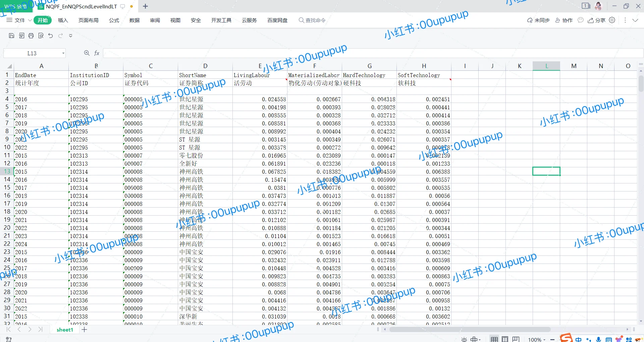Click the 协作 collaborate button
Viewport: 644px width, 342px height.
pos(564,20)
